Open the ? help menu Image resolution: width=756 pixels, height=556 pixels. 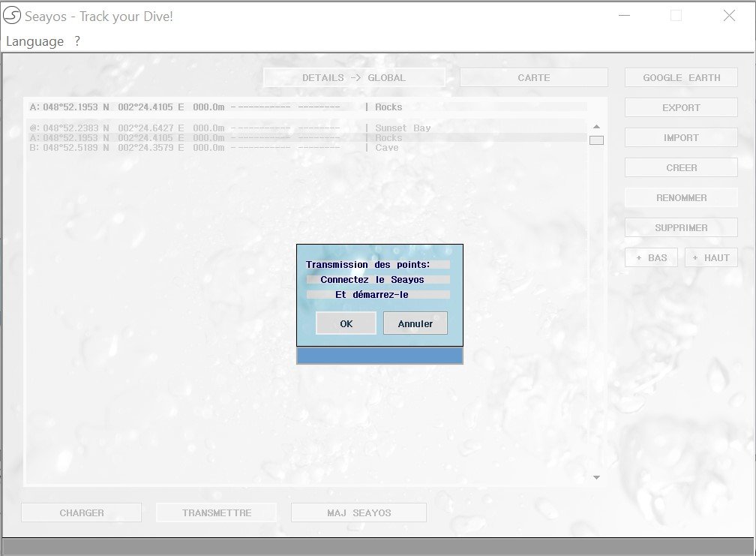77,41
